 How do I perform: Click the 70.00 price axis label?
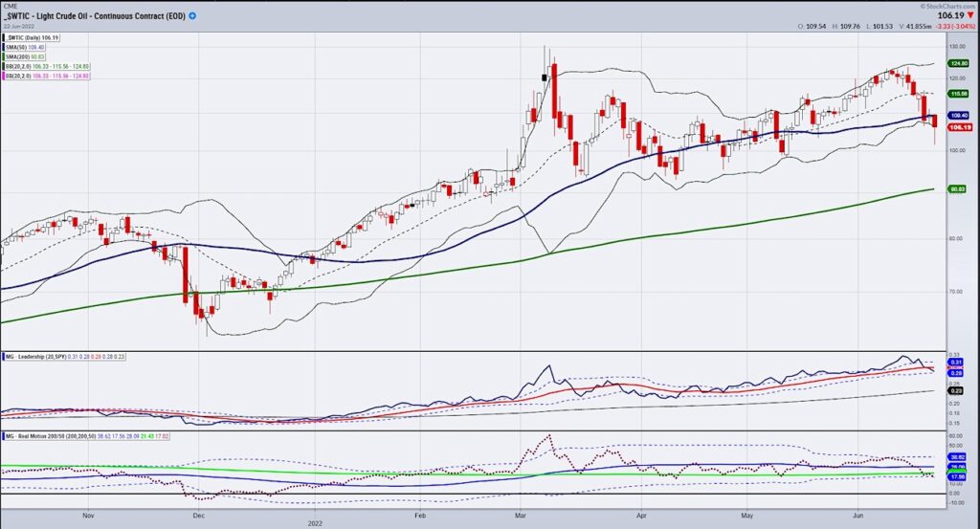pyautogui.click(x=956, y=292)
